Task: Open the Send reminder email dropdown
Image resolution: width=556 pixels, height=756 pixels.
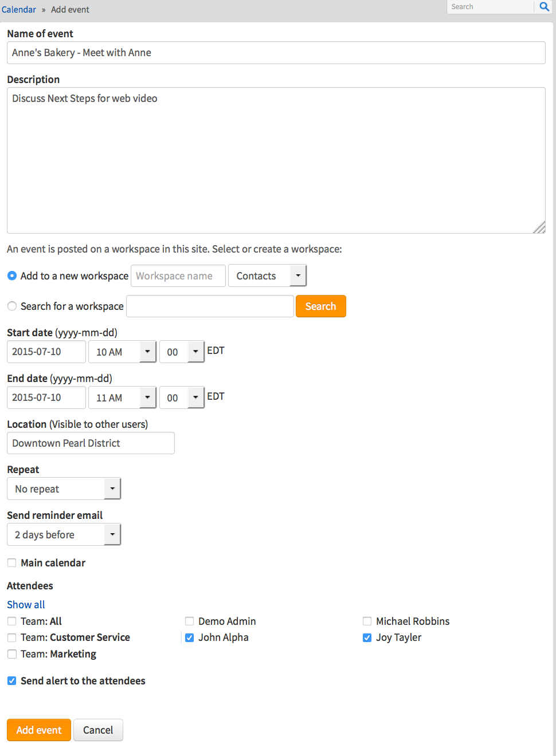Action: [64, 534]
